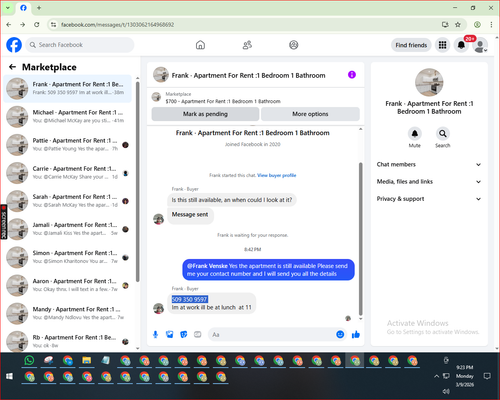Open Simon apartment conversation in list
Screen dimensions: 500x400
pyautogui.click(x=68, y=257)
